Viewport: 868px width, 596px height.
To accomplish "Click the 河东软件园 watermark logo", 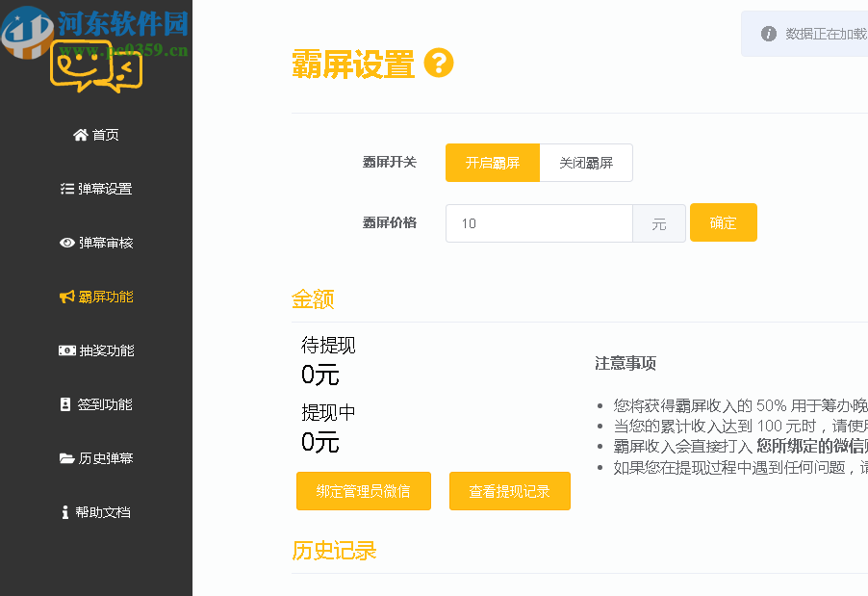I will pyautogui.click(x=29, y=29).
